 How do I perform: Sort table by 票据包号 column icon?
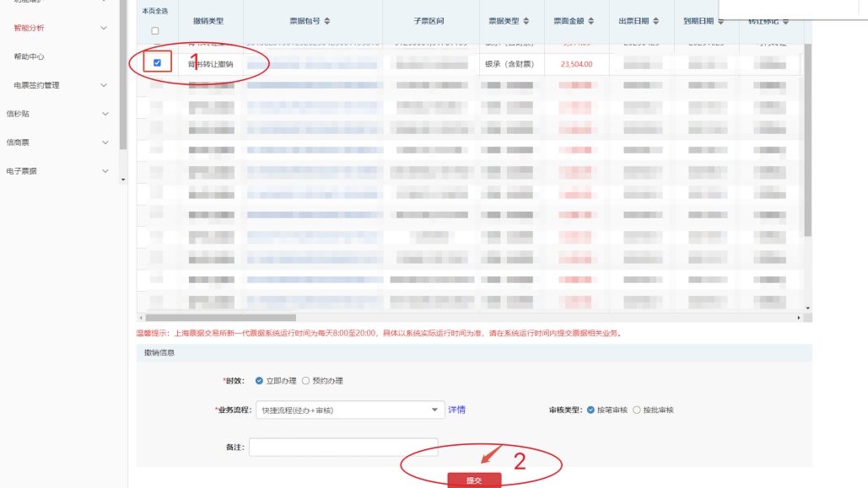pyautogui.click(x=327, y=21)
